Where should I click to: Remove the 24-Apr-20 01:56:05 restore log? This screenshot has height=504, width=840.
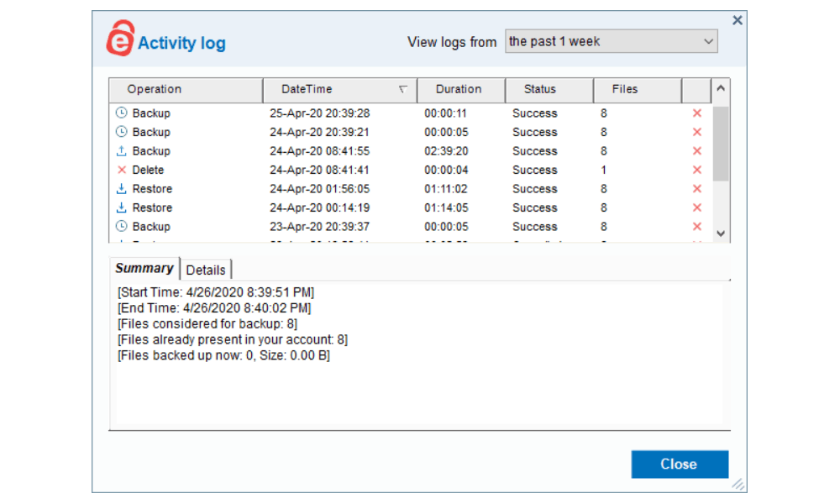click(697, 188)
